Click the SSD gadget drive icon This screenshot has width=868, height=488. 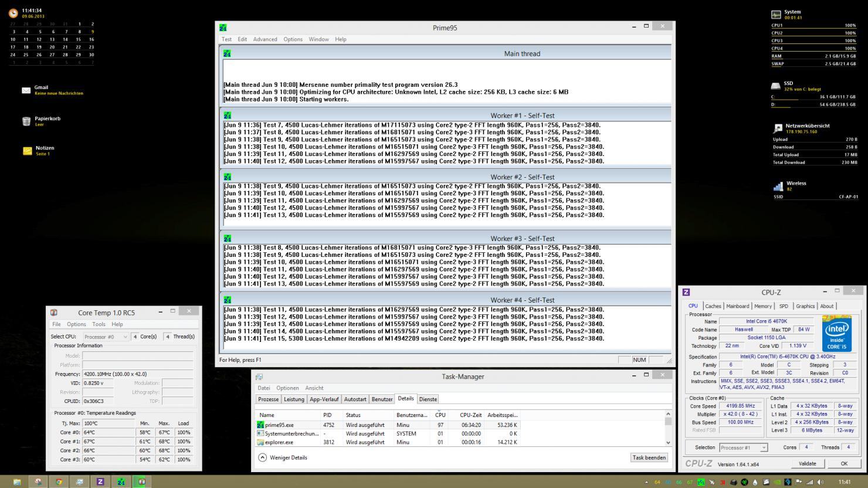(x=775, y=86)
